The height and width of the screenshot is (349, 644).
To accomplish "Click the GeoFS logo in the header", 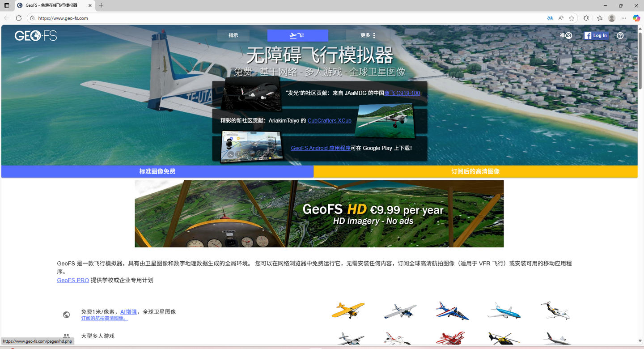I will pyautogui.click(x=36, y=36).
